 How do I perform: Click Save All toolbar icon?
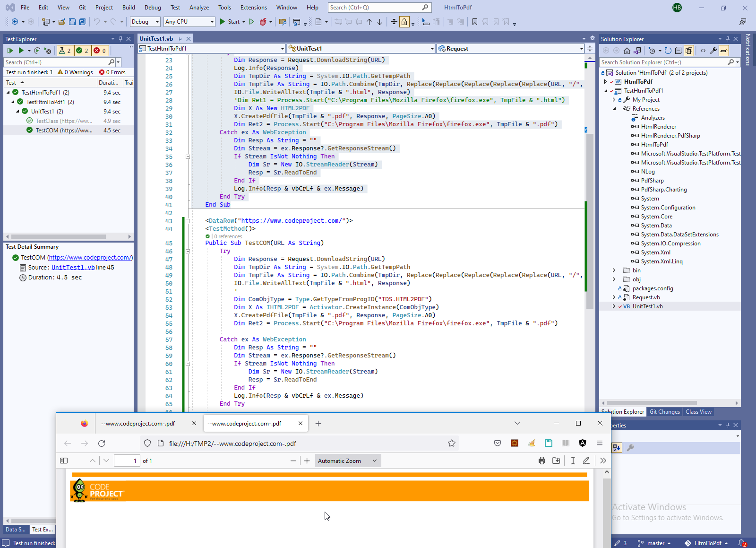(x=82, y=22)
